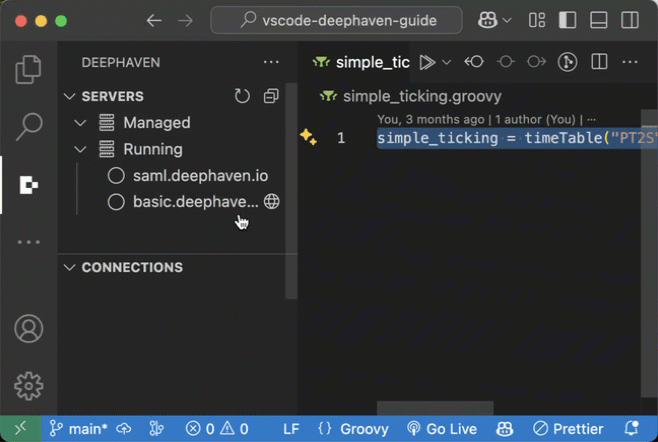The width and height of the screenshot is (658, 442).
Task: Open the Deephaven view in activity bar
Action: click(x=29, y=185)
